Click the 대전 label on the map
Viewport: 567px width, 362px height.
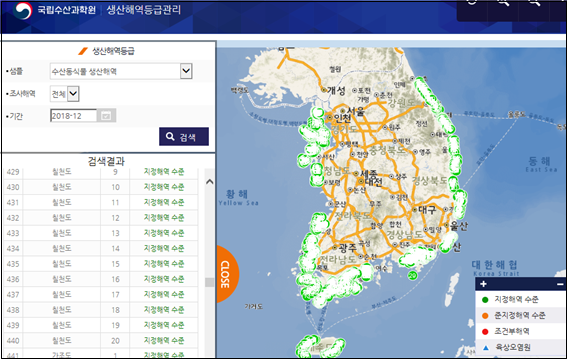(x=373, y=182)
